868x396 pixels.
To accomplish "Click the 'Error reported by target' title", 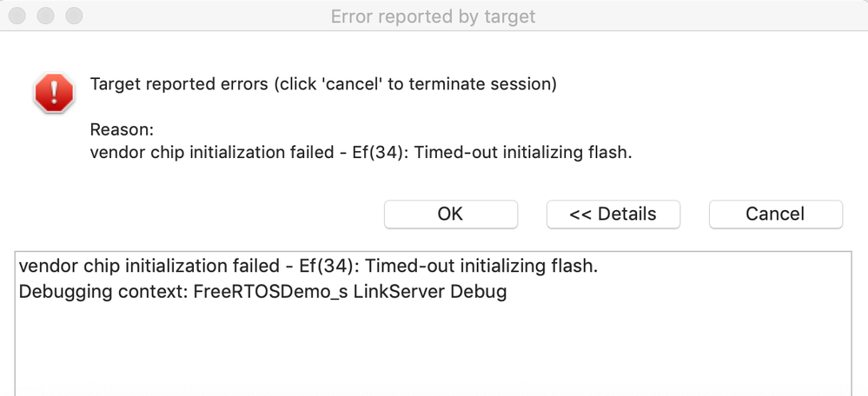I will pos(433,16).
